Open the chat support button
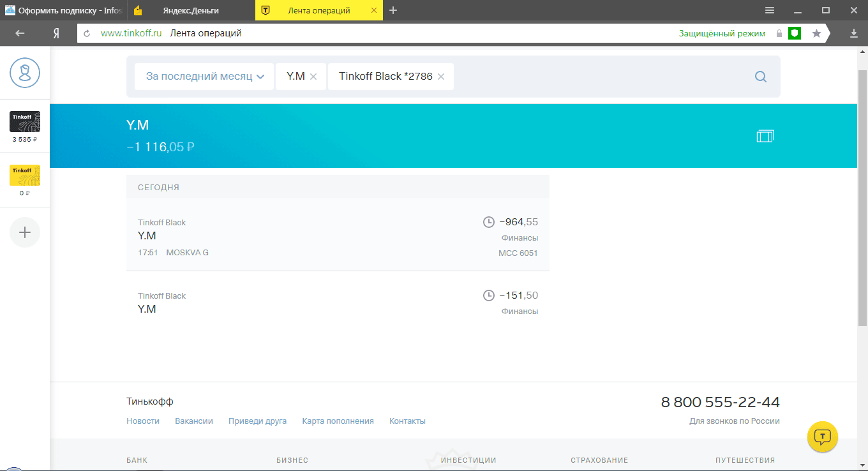This screenshot has height=471, width=868. pos(823,437)
